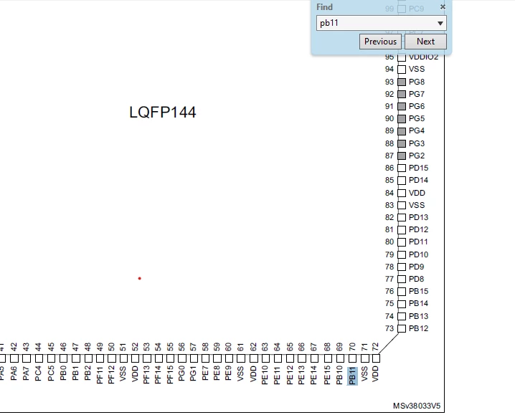
Task: Click the PD9 pin label
Action: (x=417, y=267)
